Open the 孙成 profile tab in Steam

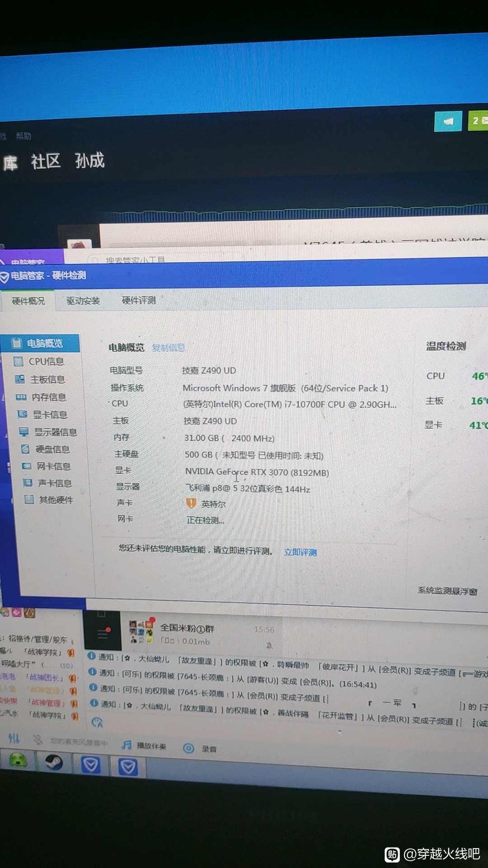tap(89, 160)
